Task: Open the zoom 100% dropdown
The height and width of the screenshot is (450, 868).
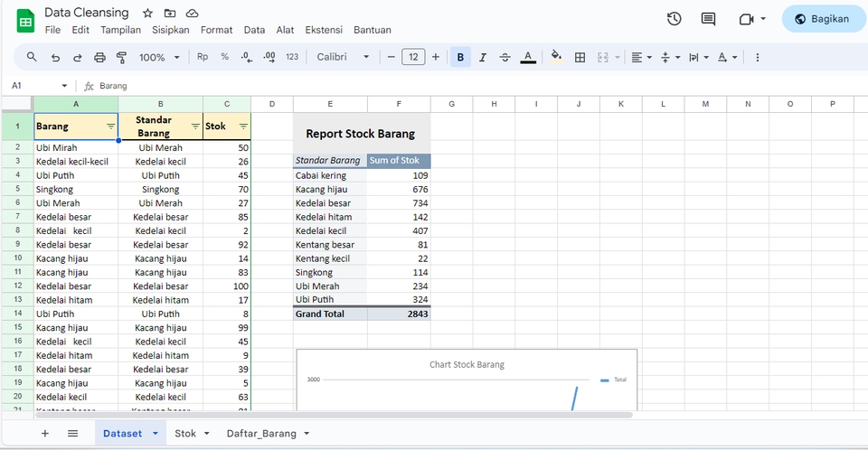Action: tap(159, 57)
